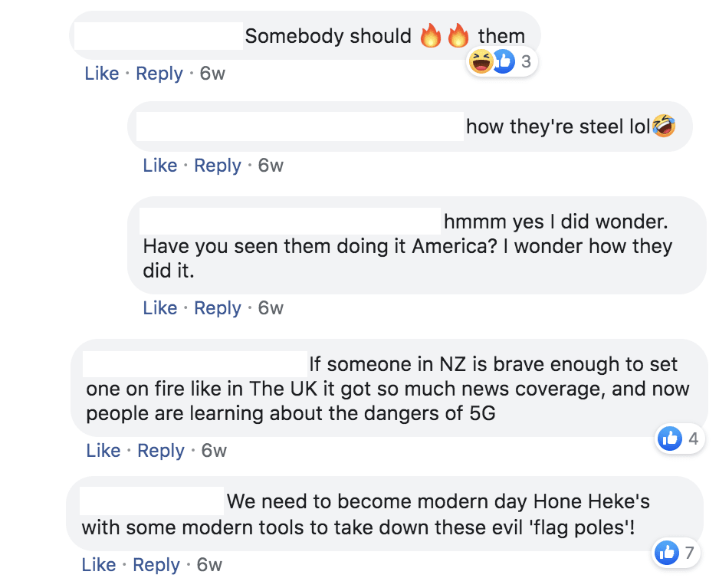Like the 'how they're steel lol' reply

(x=160, y=165)
